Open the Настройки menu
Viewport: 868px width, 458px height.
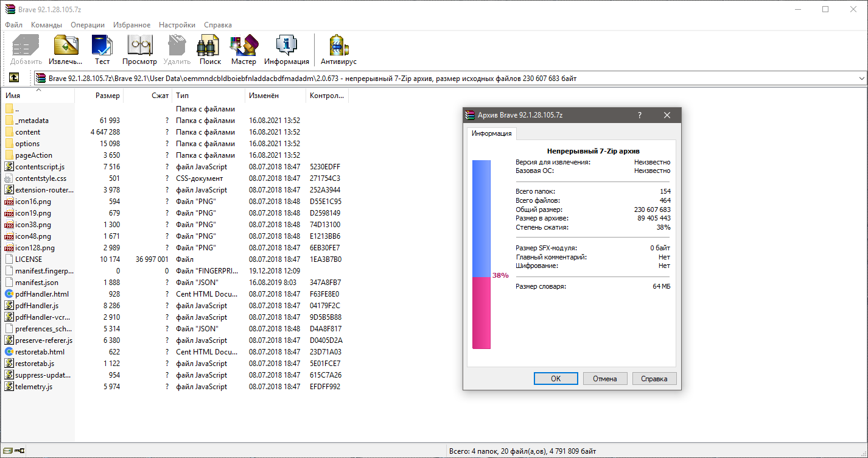[x=177, y=25]
